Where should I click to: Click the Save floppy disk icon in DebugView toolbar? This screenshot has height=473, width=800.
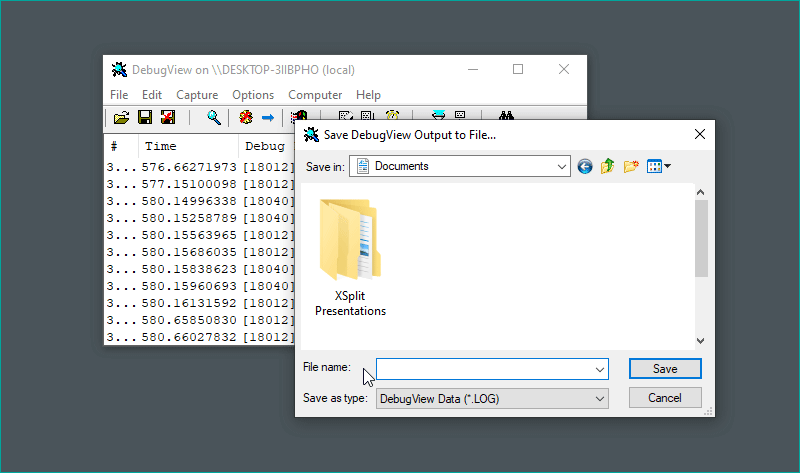click(x=145, y=117)
